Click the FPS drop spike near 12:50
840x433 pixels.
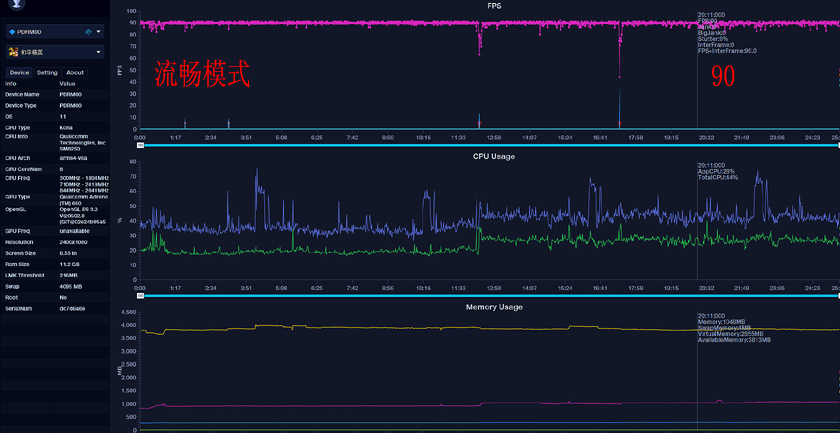pyautogui.click(x=479, y=40)
